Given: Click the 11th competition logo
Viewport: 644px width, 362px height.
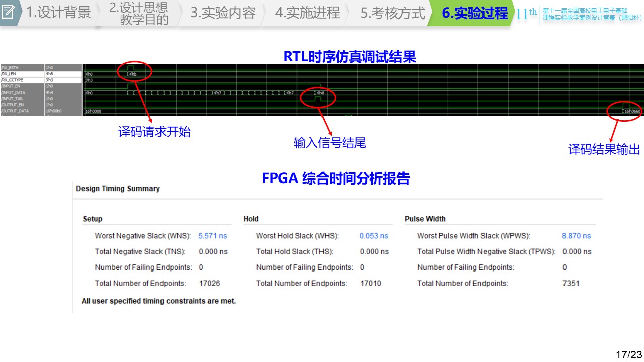Looking at the screenshot, I should tap(526, 14).
